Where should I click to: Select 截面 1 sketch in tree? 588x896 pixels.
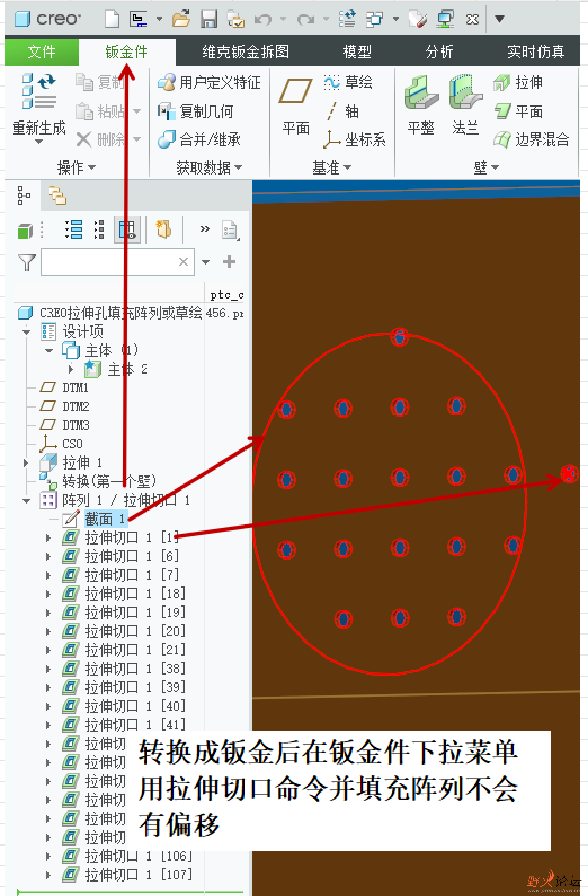[95, 519]
